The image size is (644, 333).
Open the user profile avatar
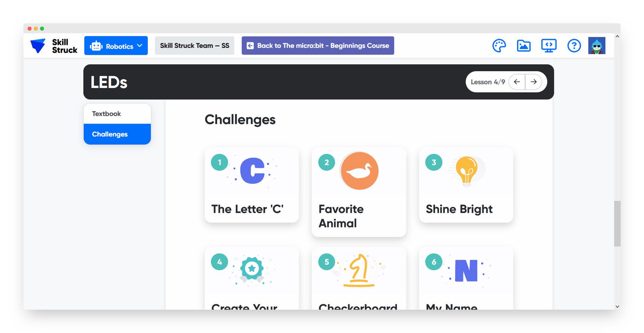click(597, 46)
